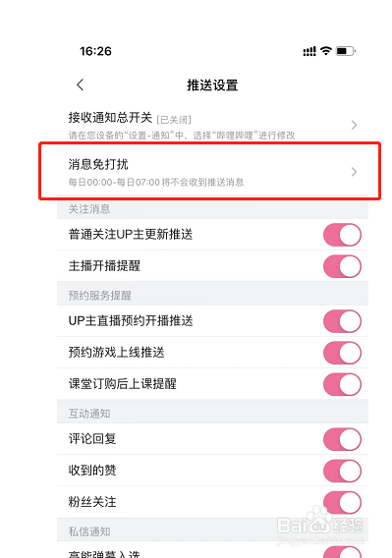Disable 普通关注UP主更新推送 switch
The height and width of the screenshot is (558, 392).
coord(342,235)
